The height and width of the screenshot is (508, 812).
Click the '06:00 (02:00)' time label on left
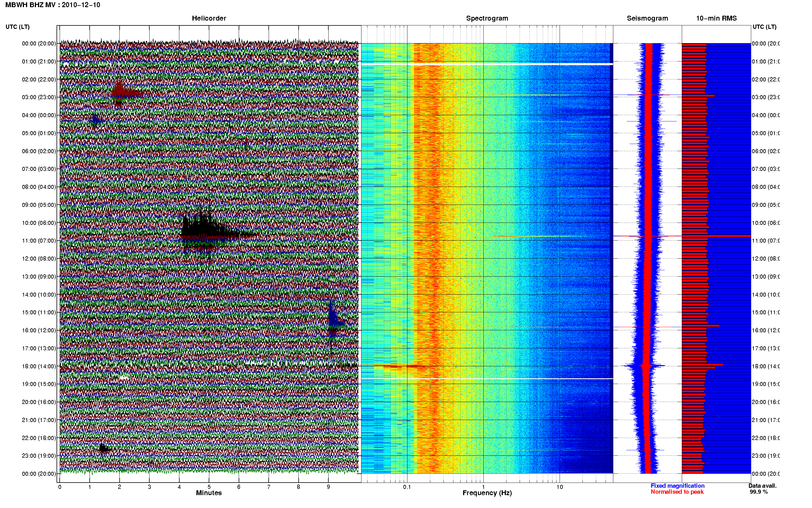point(39,151)
